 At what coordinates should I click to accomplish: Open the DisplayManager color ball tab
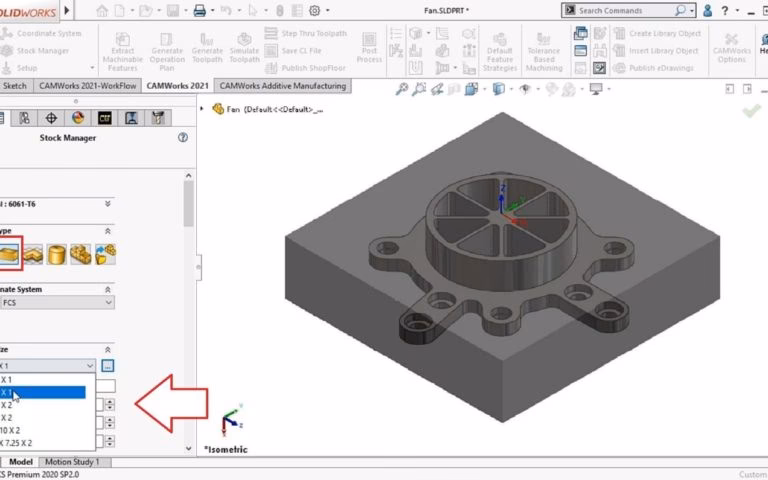(78, 118)
